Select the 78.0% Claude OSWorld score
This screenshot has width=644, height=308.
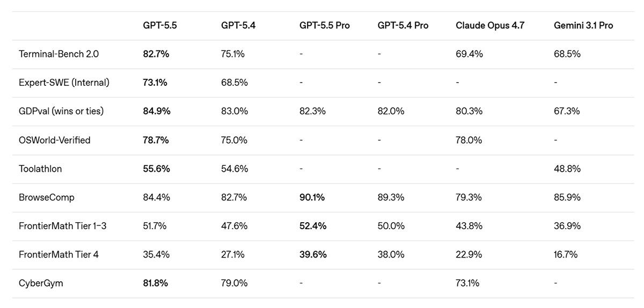469,140
